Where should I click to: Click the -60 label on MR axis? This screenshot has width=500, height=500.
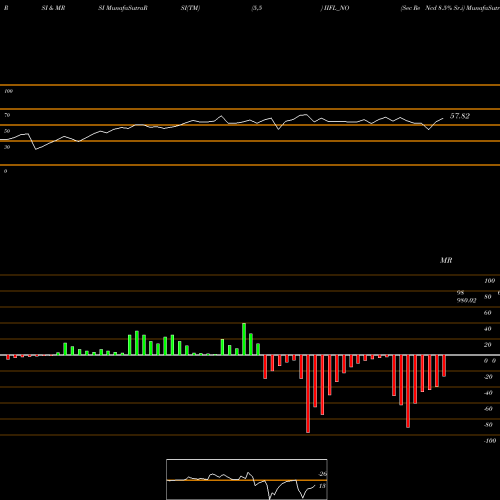pyautogui.click(x=488, y=408)
